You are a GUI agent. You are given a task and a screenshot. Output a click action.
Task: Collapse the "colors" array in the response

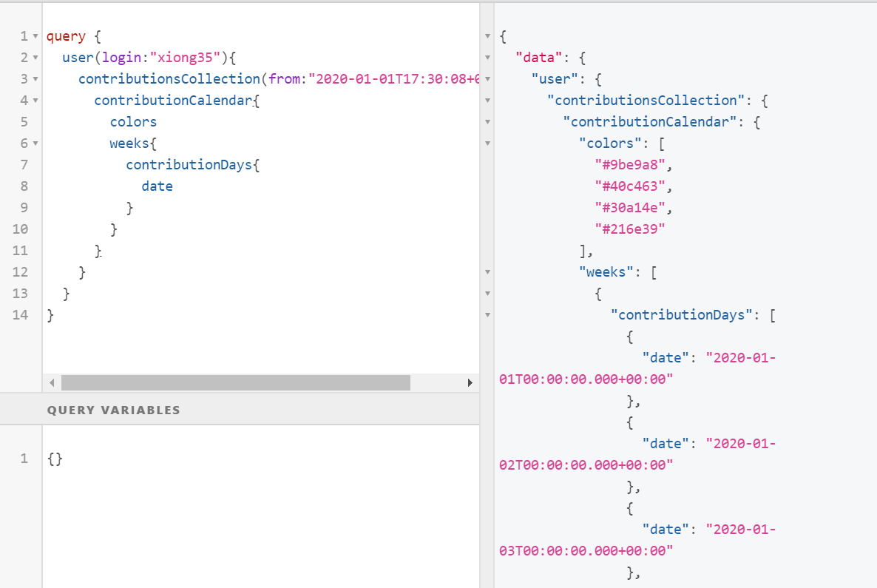488,143
